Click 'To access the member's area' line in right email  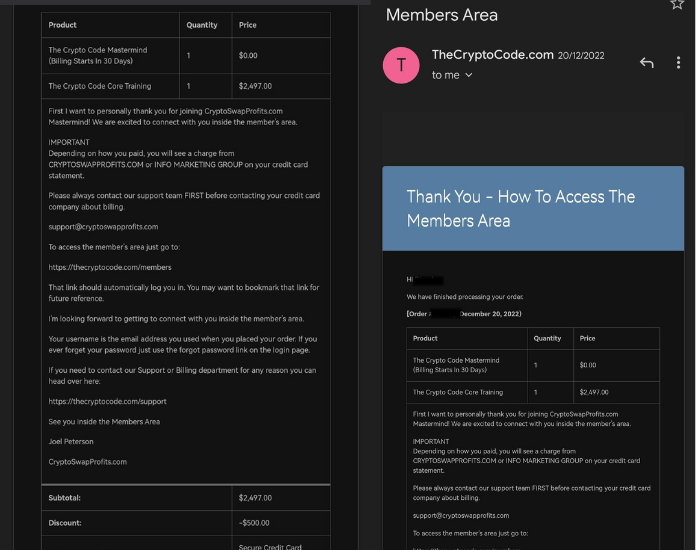click(x=470, y=533)
